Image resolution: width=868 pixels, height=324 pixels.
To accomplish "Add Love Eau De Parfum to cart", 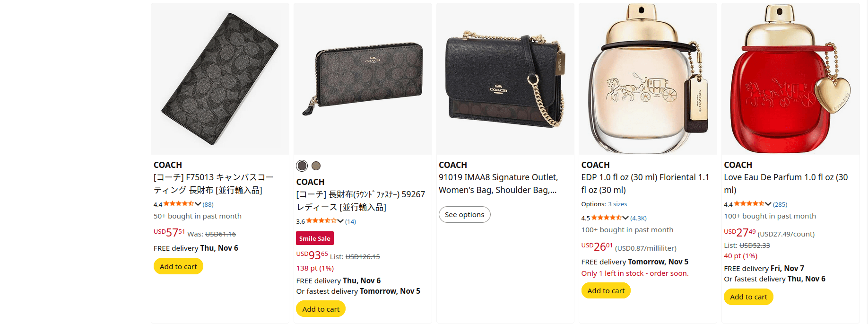I will (748, 297).
